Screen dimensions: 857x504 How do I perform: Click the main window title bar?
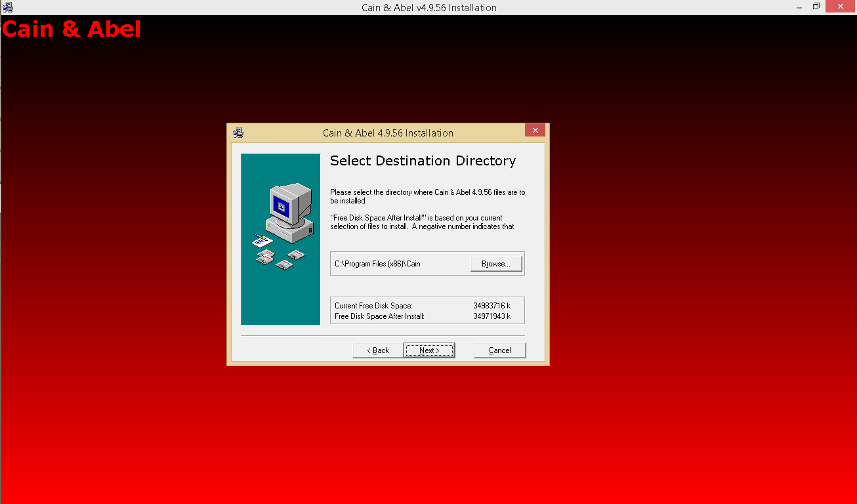[428, 7]
